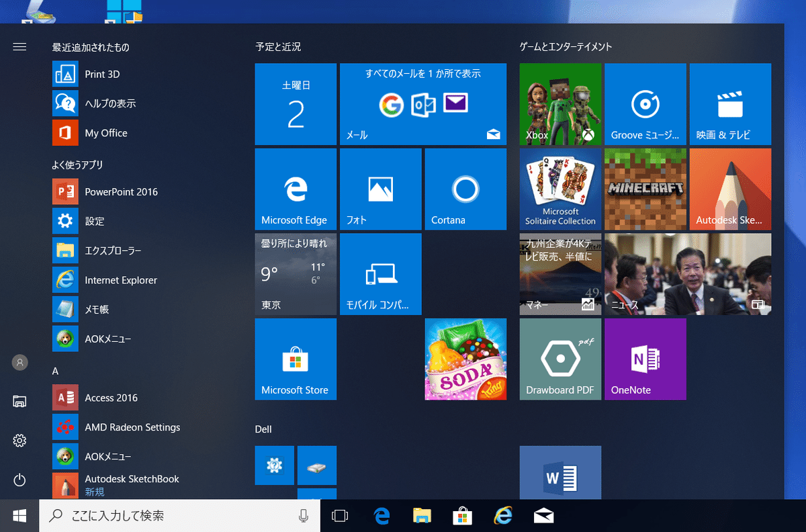Open the OneNote tile
The height and width of the screenshot is (532, 806).
pyautogui.click(x=645, y=359)
